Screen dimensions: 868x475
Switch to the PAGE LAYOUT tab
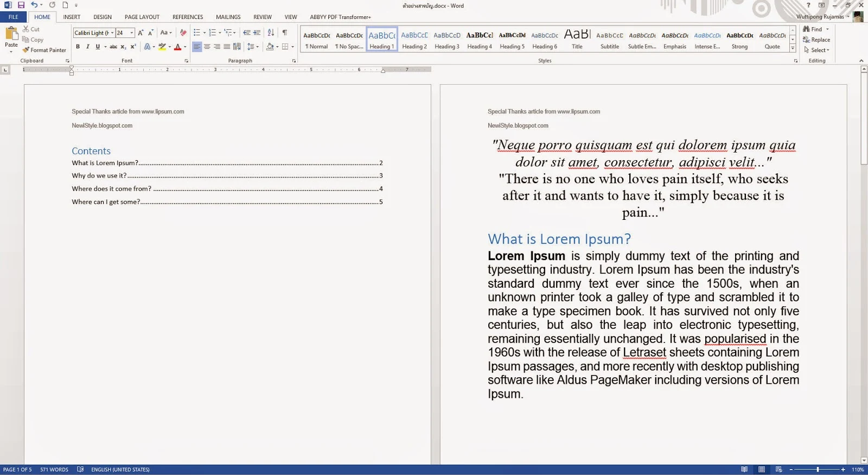pos(142,17)
